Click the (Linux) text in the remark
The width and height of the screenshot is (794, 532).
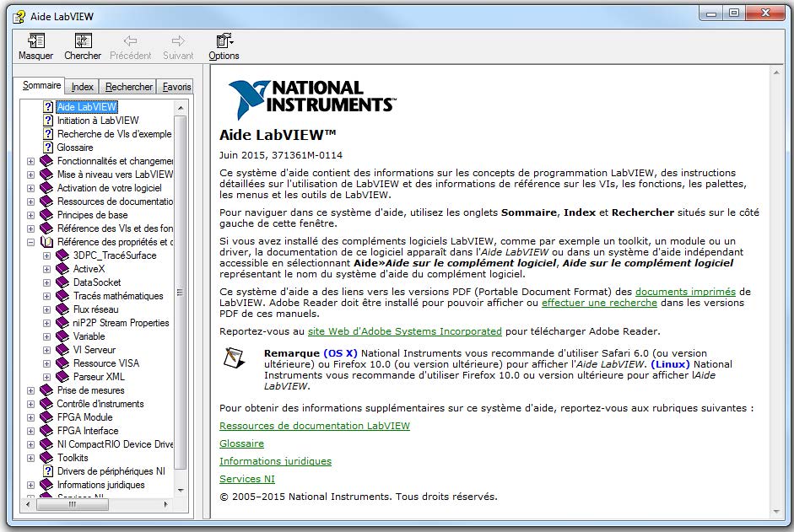[671, 364]
